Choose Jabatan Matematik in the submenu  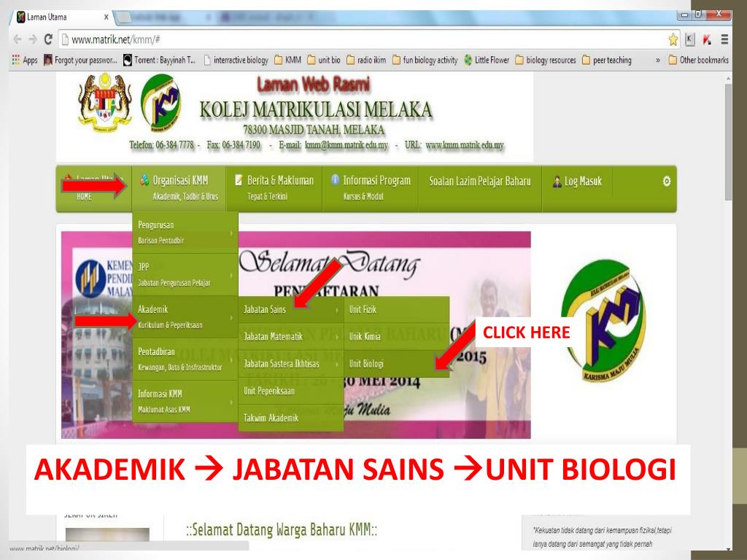pos(290,337)
